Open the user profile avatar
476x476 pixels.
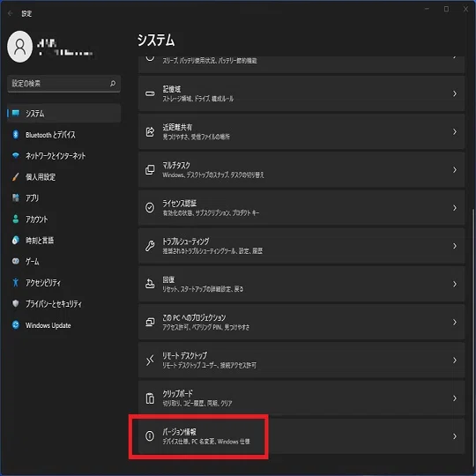tap(20, 47)
